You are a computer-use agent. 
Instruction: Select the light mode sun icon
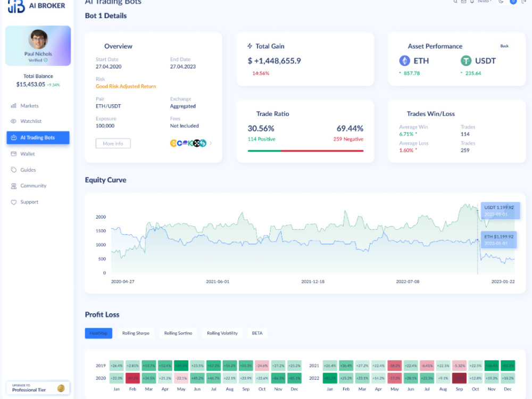pos(513,2)
